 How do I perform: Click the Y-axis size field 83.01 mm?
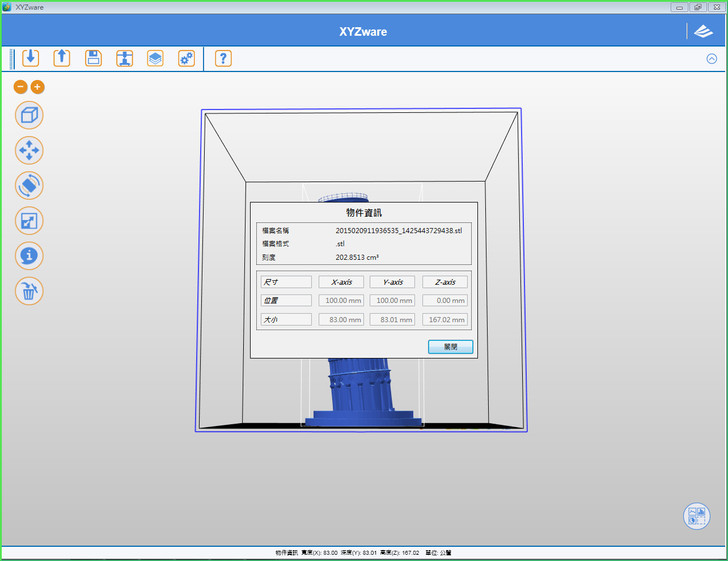tap(392, 320)
